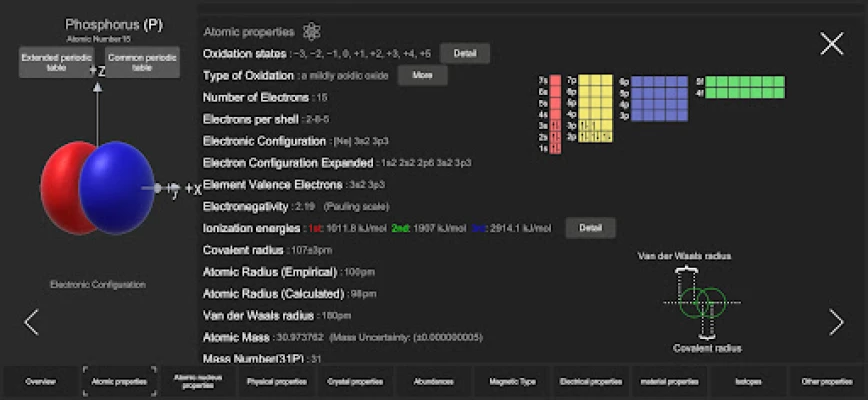Select the Physical properties tab
The image size is (868, 400).
point(275,381)
